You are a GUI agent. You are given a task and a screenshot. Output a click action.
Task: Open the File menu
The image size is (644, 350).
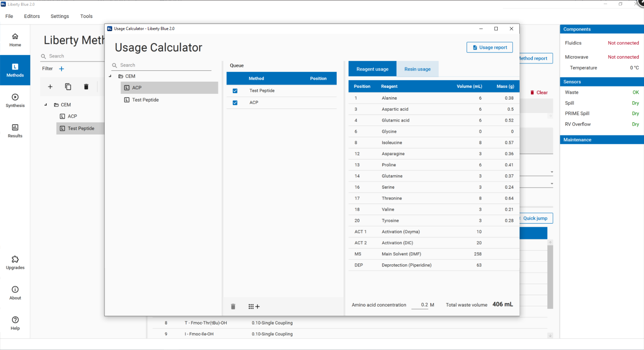[9, 16]
